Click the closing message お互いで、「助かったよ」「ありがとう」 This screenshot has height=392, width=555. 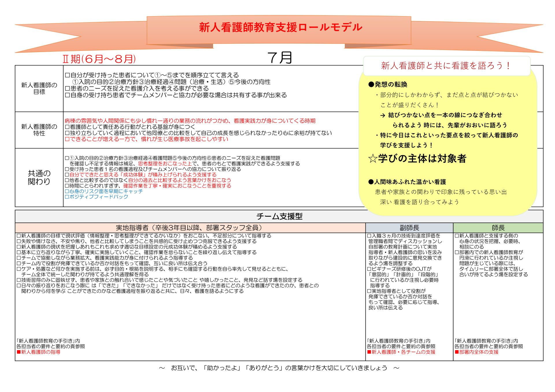pyautogui.click(x=279, y=368)
